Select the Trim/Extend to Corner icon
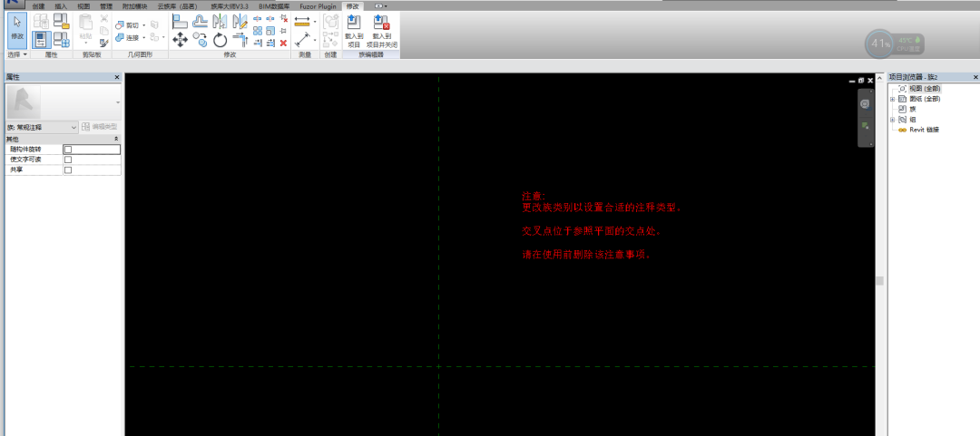This screenshot has height=436, width=980. pyautogui.click(x=240, y=39)
